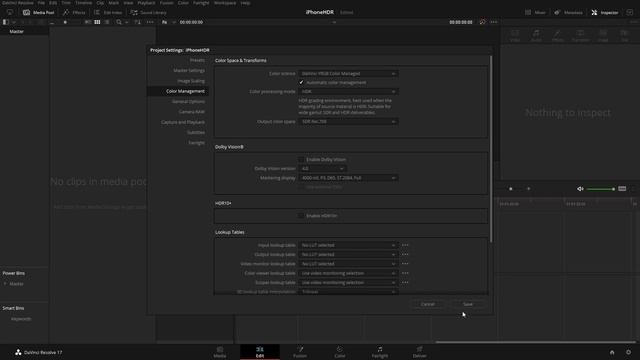Click the Project Settings vertical scrollbar

pyautogui.click(x=491, y=149)
